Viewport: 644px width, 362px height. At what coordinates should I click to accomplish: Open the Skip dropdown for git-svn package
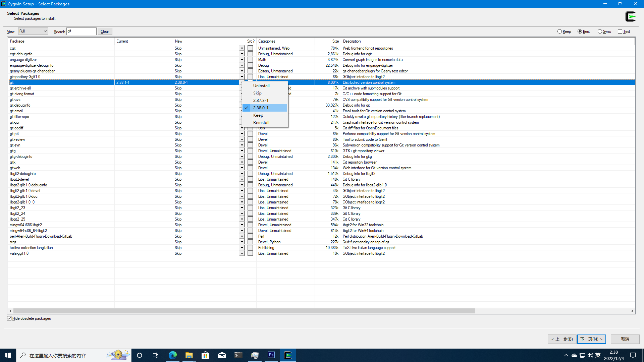tap(242, 145)
